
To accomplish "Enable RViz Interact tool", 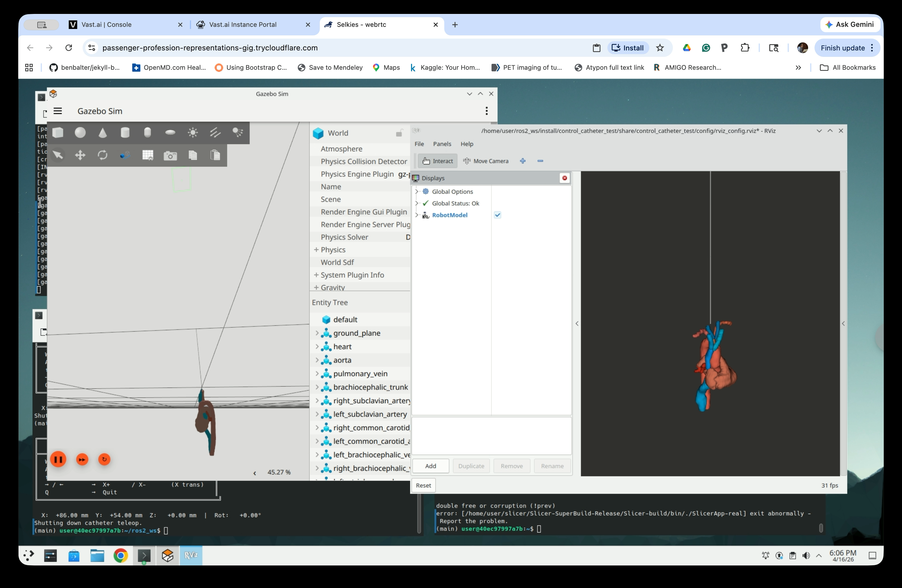I will click(438, 161).
